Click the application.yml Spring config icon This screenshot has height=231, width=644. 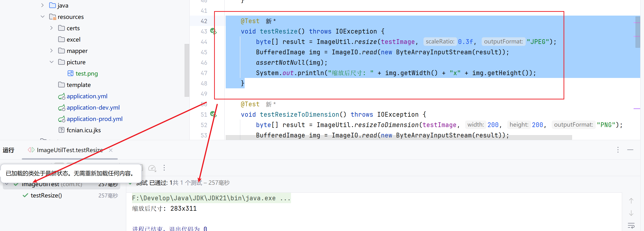[x=62, y=96]
